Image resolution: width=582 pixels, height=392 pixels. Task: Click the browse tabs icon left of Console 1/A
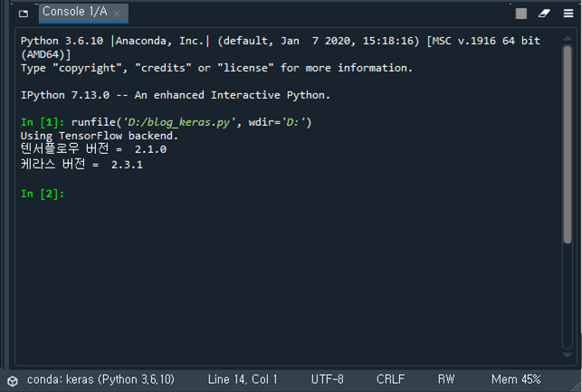pos(24,14)
